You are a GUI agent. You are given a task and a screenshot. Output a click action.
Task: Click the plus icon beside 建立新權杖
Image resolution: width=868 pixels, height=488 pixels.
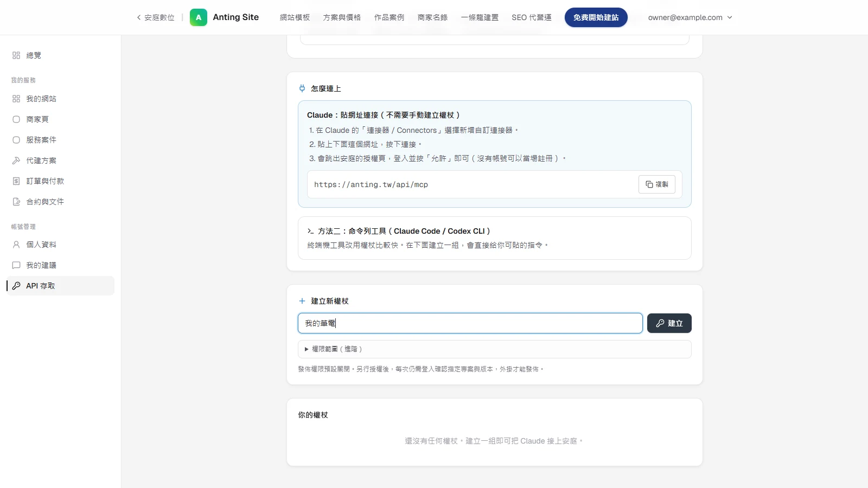302,301
